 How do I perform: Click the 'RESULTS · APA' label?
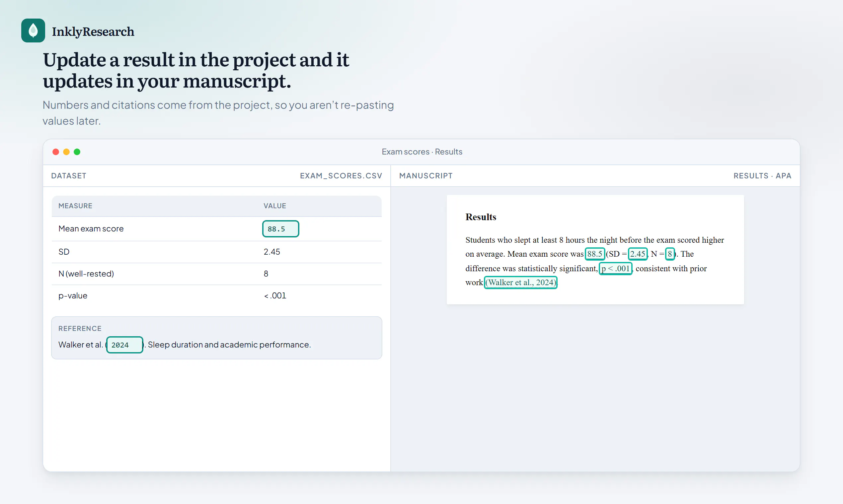pyautogui.click(x=762, y=176)
